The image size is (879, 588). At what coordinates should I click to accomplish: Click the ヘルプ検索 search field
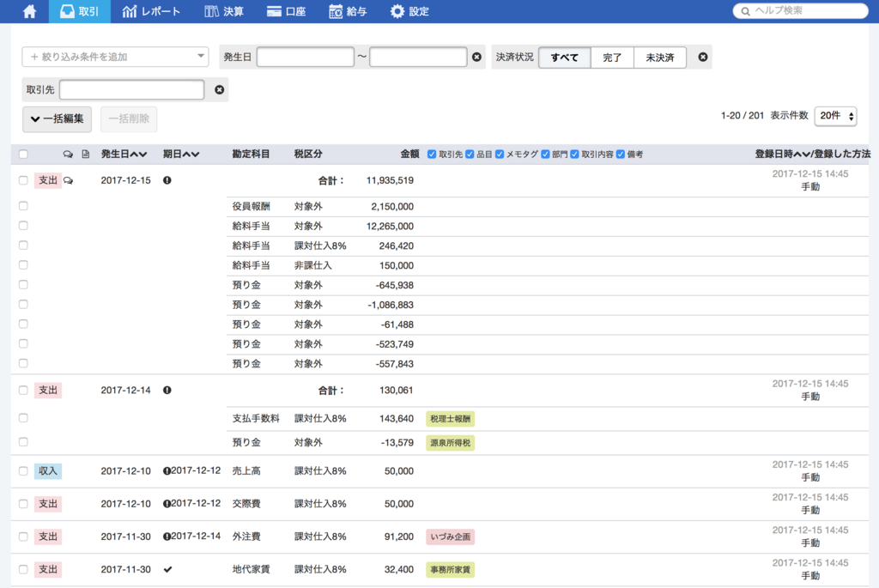(801, 10)
